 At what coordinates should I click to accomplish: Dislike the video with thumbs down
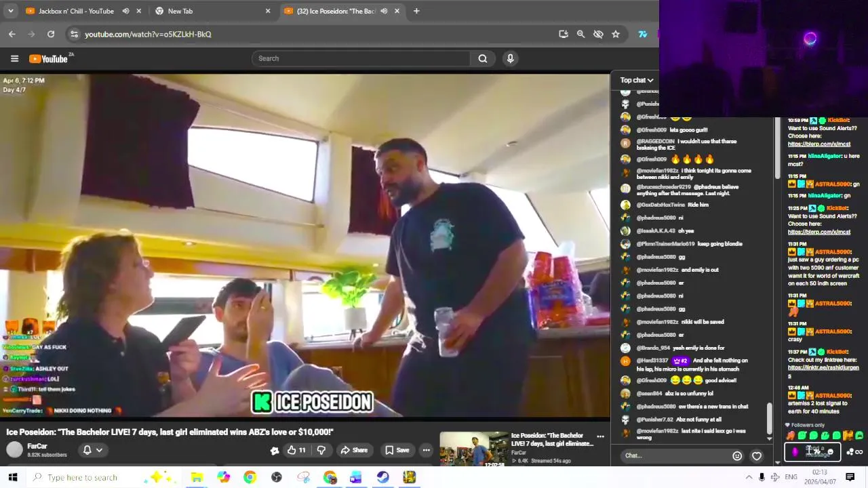click(321, 450)
